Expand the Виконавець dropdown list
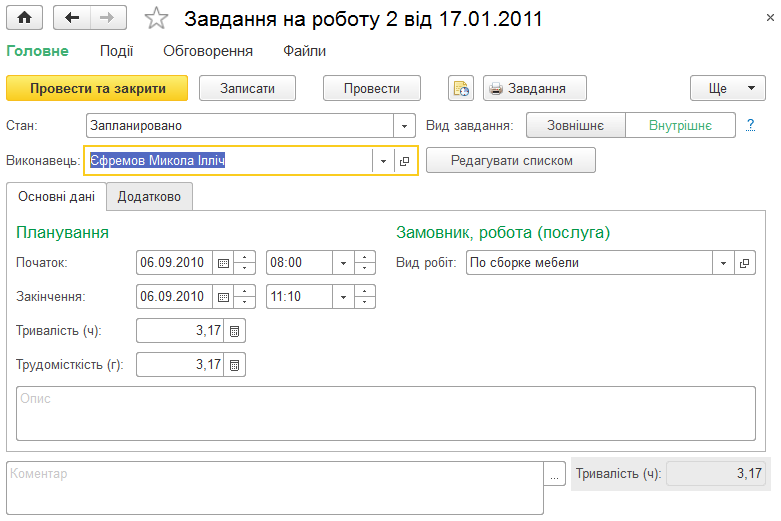Screen dimensions: 781x521 (x=383, y=161)
